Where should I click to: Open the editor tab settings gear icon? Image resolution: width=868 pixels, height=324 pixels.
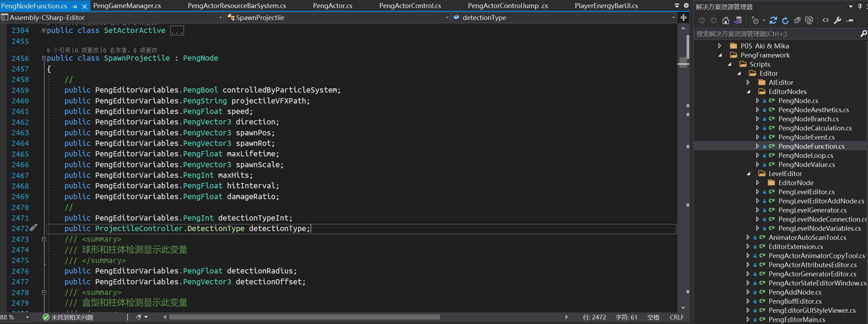click(686, 6)
